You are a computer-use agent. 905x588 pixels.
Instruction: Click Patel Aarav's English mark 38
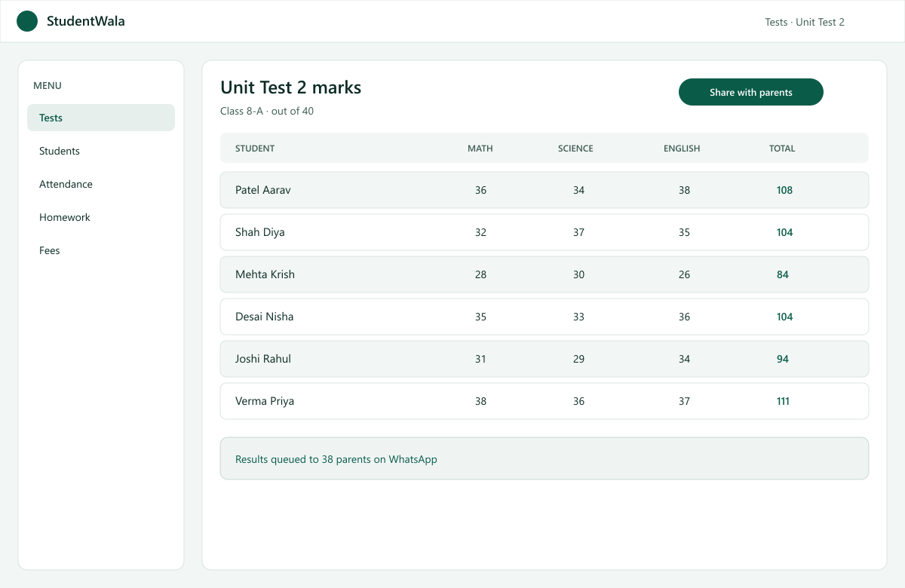pyautogui.click(x=684, y=190)
